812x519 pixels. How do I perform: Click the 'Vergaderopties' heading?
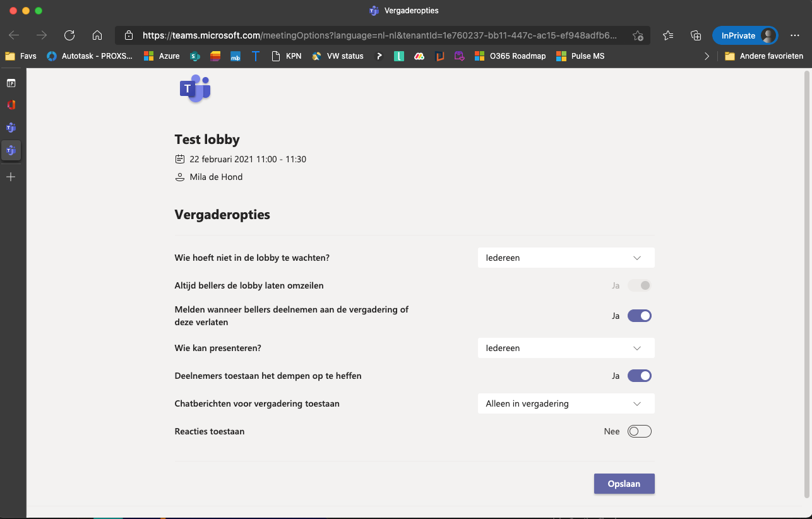[x=222, y=215]
